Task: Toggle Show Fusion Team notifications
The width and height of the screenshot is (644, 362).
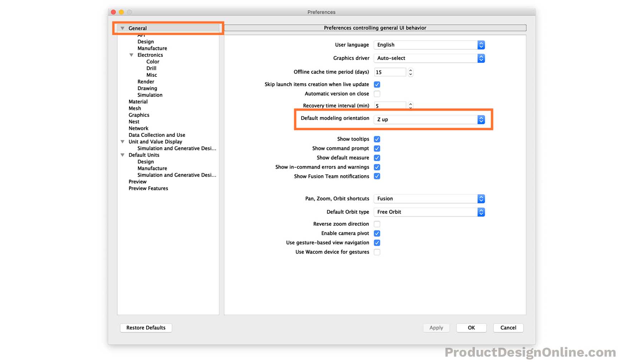Action: click(377, 176)
